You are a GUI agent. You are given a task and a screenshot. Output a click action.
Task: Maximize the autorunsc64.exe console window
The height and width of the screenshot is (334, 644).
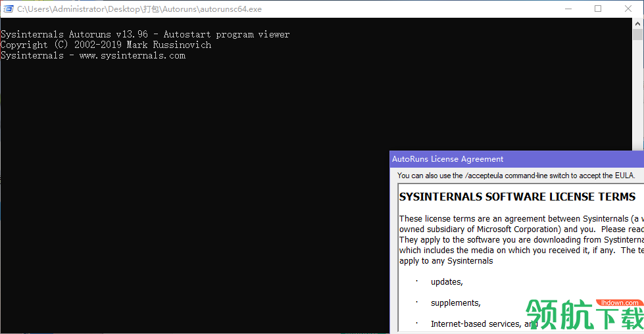click(598, 9)
